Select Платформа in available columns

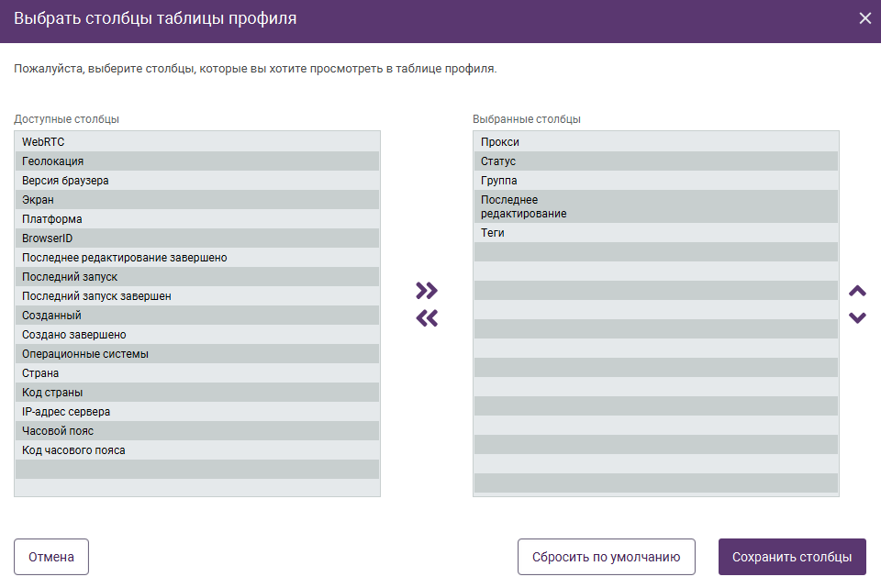197,219
